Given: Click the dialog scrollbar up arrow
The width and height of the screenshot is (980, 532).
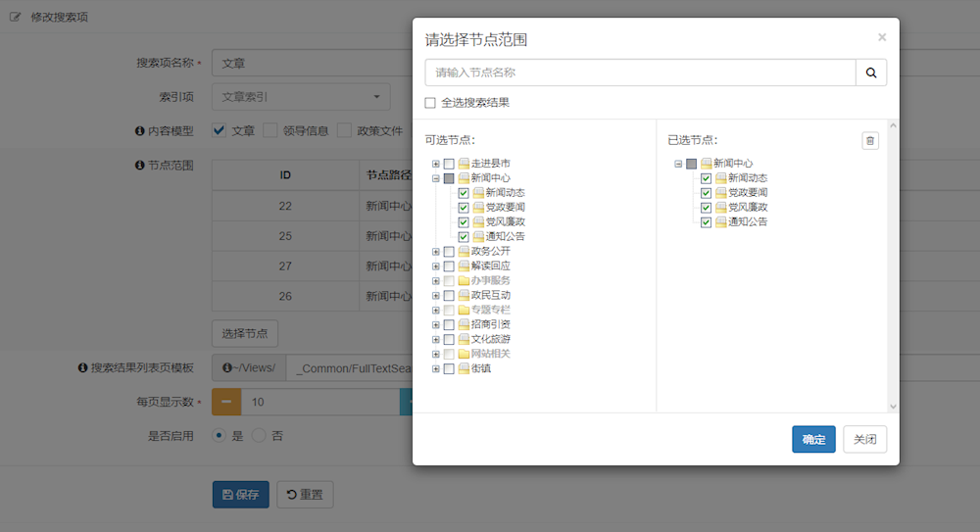Looking at the screenshot, I should coord(893,125).
